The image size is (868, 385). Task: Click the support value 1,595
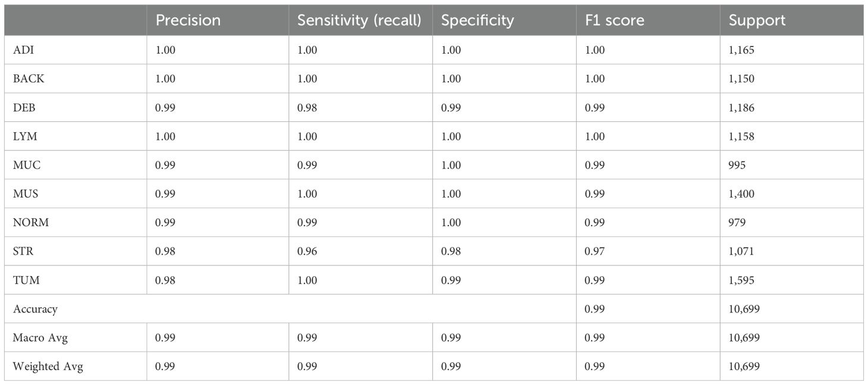click(x=741, y=280)
